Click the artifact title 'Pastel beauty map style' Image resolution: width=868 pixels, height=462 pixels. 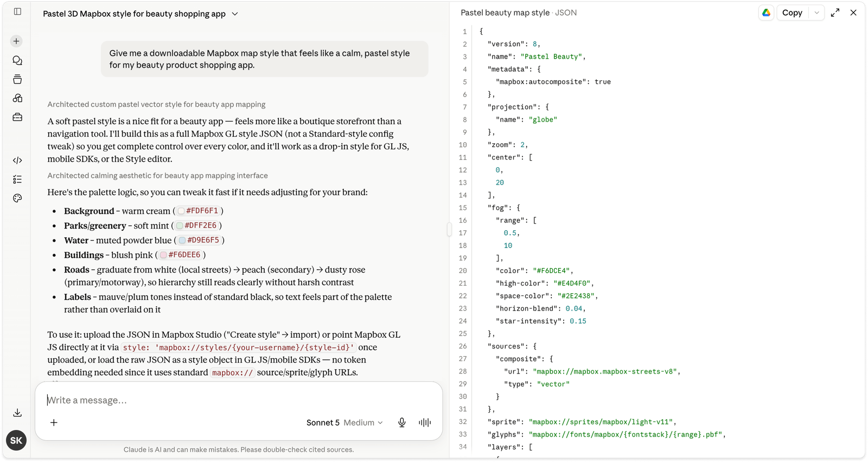point(505,12)
